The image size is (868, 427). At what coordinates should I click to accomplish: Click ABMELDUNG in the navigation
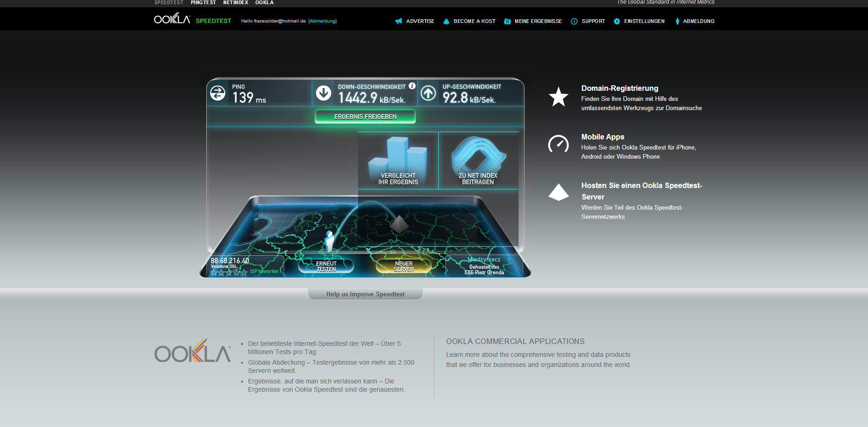pyautogui.click(x=699, y=21)
